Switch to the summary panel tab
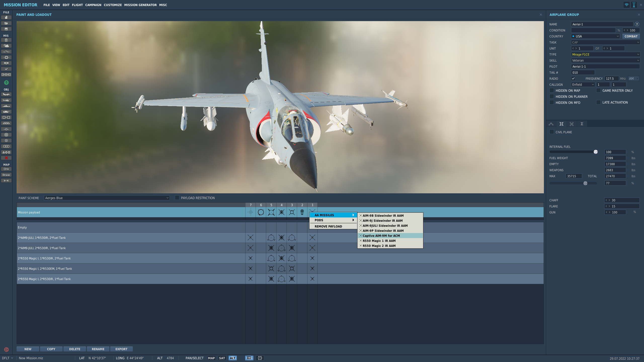This screenshot has width=644, height=362. coord(582,124)
